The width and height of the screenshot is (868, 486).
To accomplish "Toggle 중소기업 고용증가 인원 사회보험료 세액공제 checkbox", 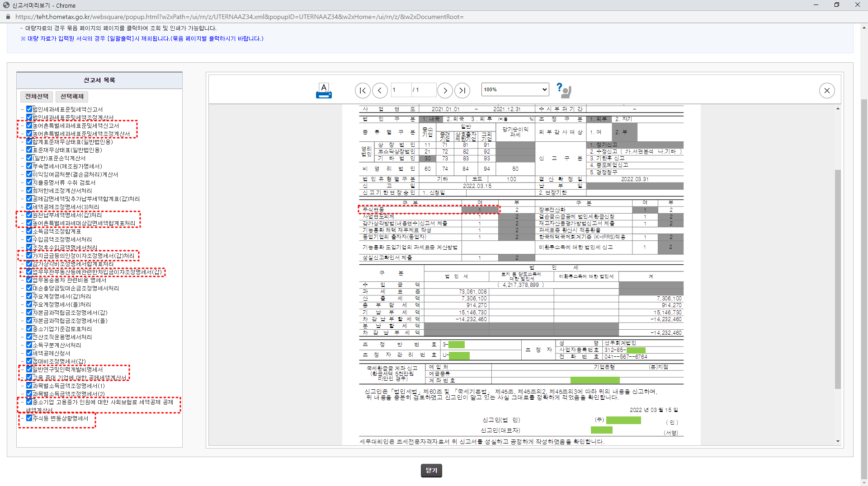I will (x=29, y=402).
